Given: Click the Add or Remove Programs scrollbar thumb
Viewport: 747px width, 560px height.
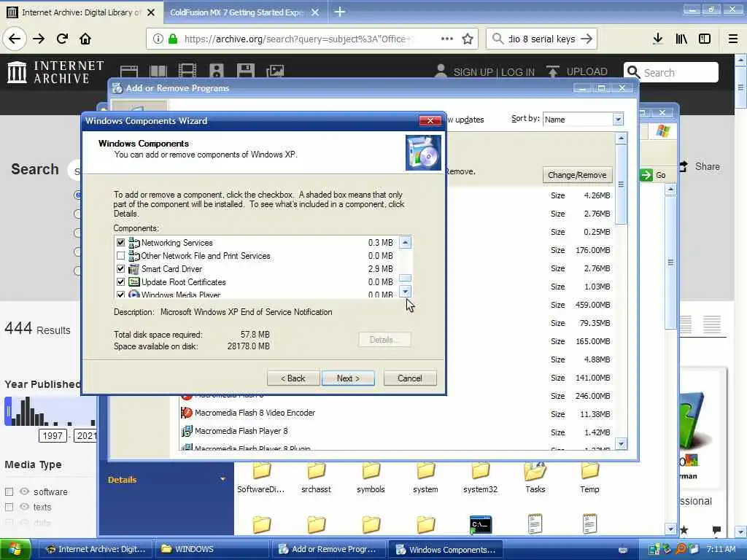Looking at the screenshot, I should coord(621,184).
